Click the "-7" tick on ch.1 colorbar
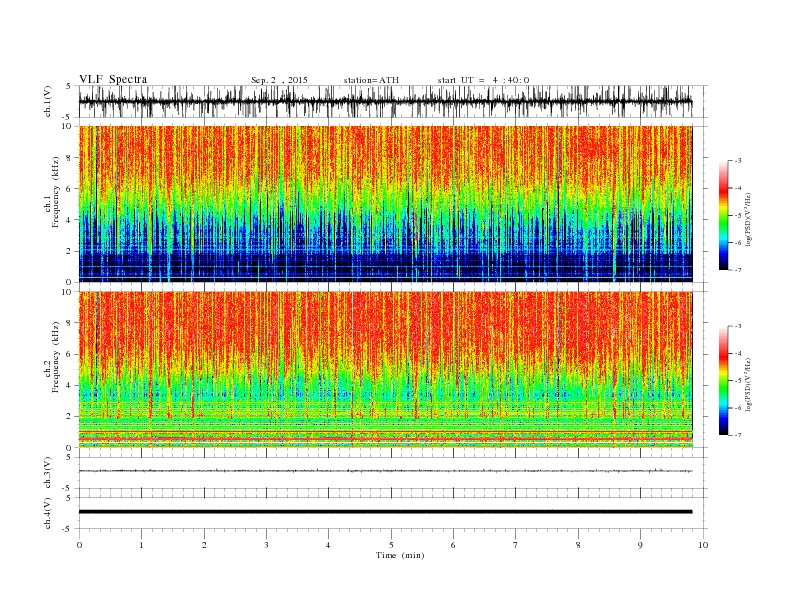This screenshot has width=792, height=612. pos(738,270)
